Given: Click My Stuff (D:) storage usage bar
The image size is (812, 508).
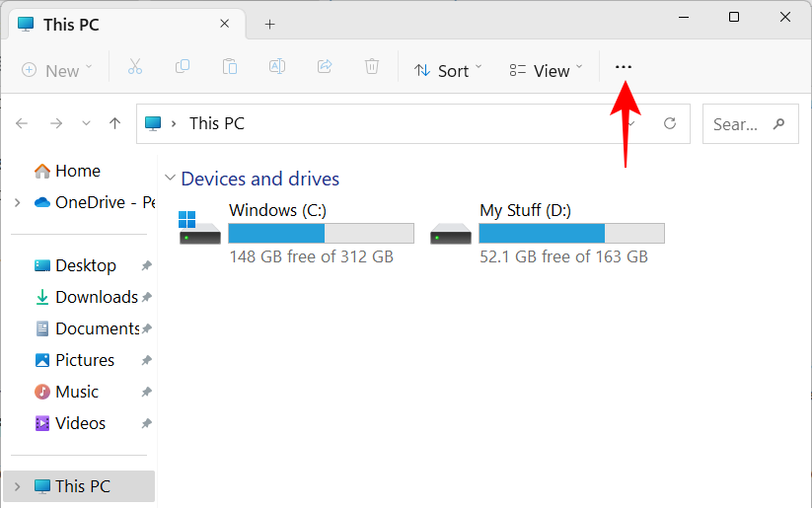Looking at the screenshot, I should [571, 234].
